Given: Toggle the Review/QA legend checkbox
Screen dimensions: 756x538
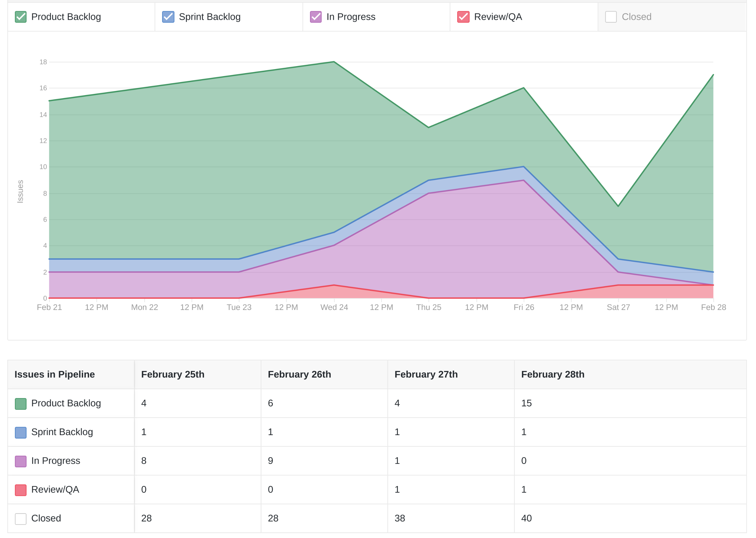Looking at the screenshot, I should (x=464, y=17).
